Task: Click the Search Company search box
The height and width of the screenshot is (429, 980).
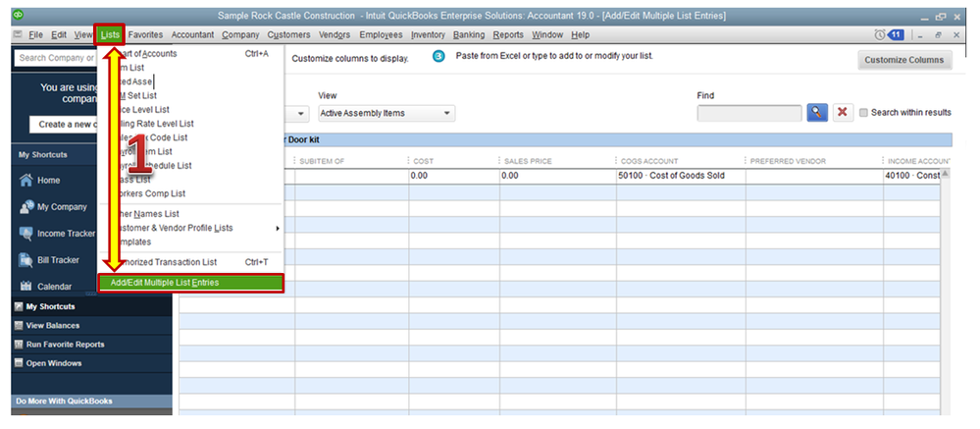Action: tap(55, 58)
